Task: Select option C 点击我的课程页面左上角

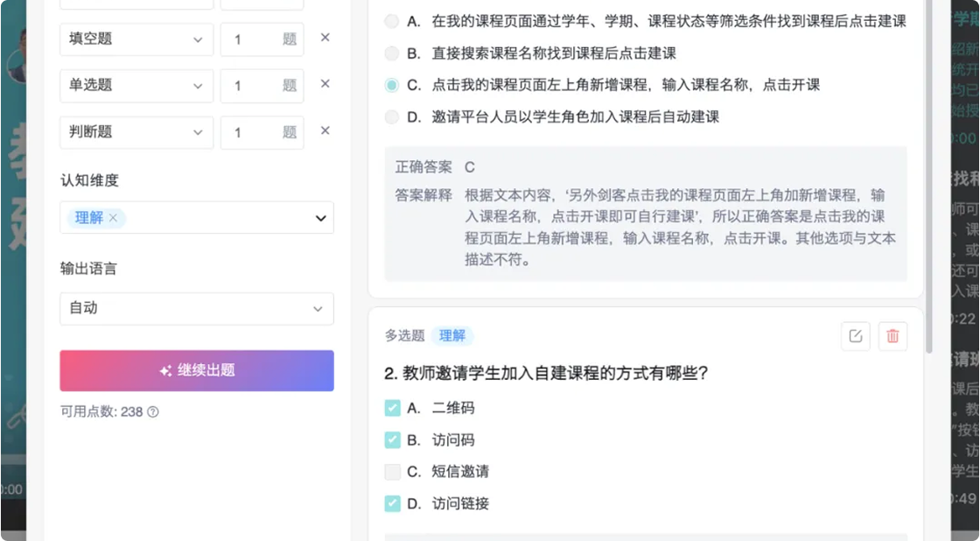Action: [392, 85]
